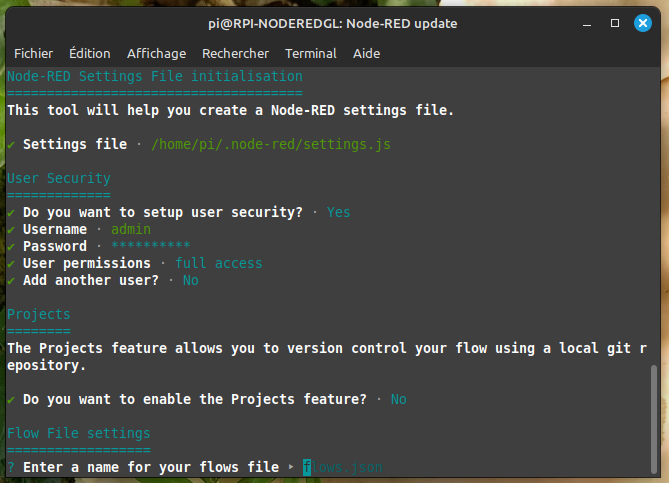Image resolution: width=669 pixels, height=483 pixels.
Task: Maximize the terminal window
Action: point(615,22)
